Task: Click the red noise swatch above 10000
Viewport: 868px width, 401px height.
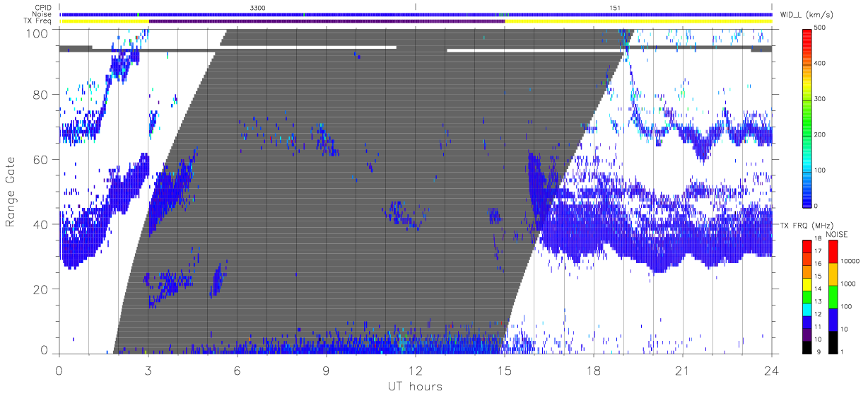Action: point(833,252)
